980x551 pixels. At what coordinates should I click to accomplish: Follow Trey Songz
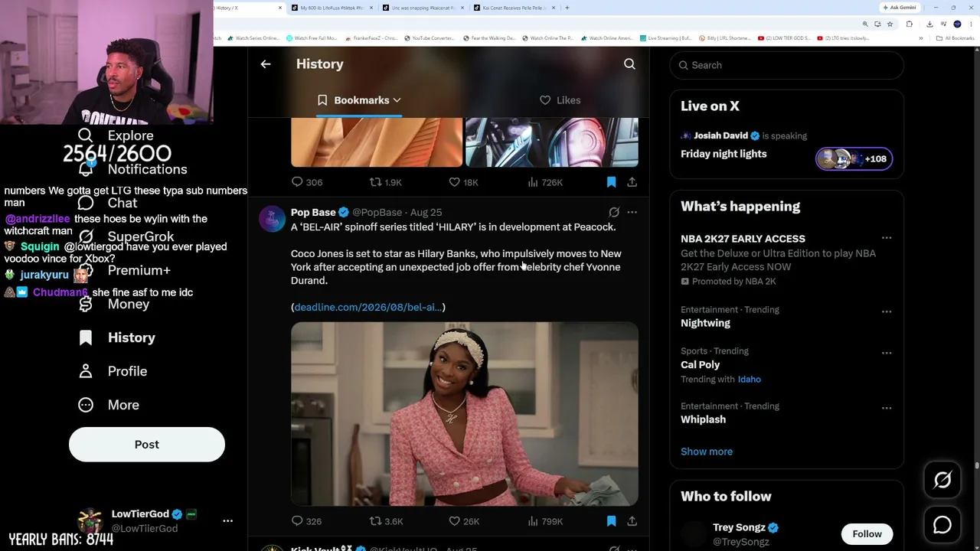click(867, 534)
